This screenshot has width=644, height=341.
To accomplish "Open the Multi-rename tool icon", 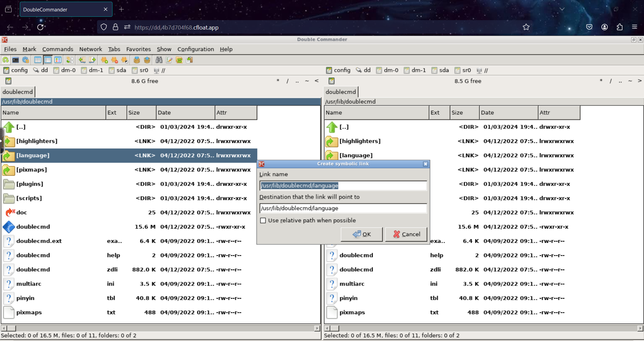I will point(169,60).
